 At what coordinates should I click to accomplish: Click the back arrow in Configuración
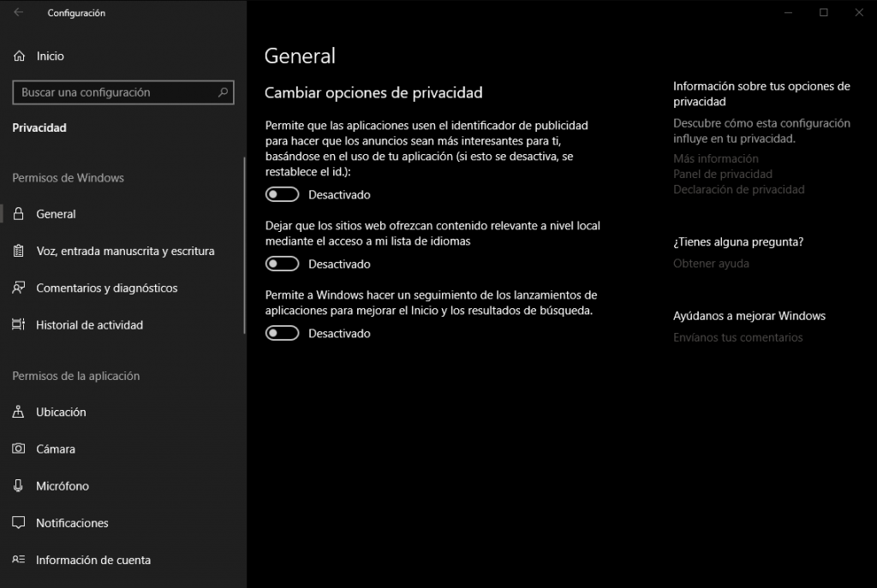[x=19, y=12]
